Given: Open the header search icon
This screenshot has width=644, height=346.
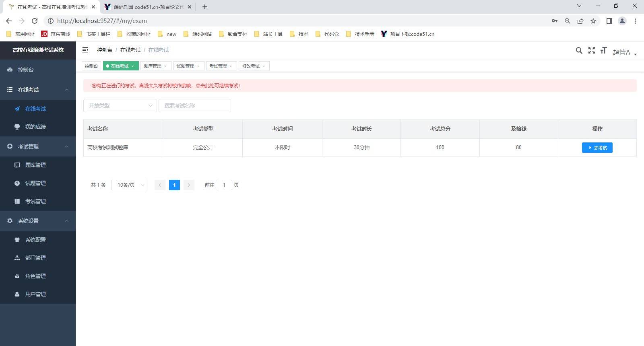Looking at the screenshot, I should click(x=579, y=50).
